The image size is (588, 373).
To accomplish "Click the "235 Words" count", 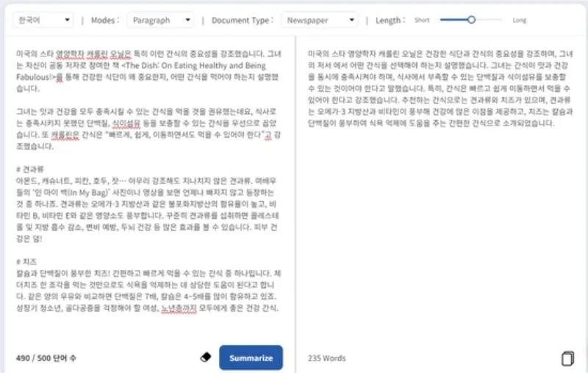I will pos(326,358).
